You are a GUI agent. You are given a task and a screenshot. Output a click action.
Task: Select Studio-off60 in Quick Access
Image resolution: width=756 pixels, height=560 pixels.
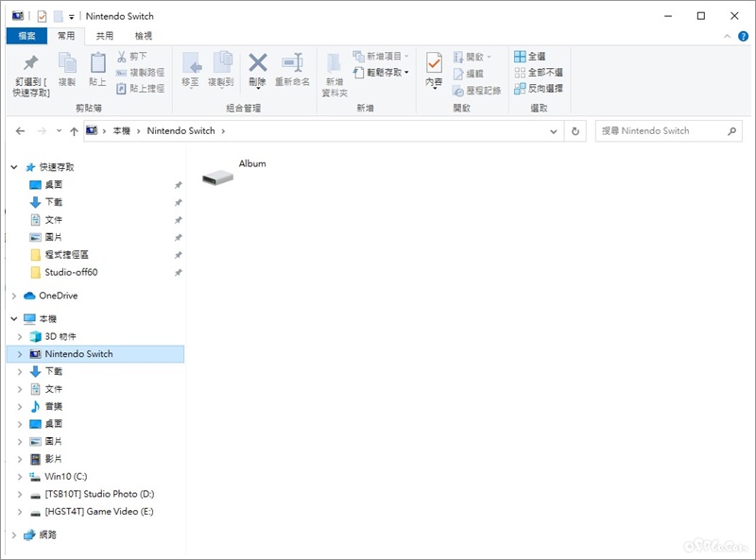(x=71, y=272)
